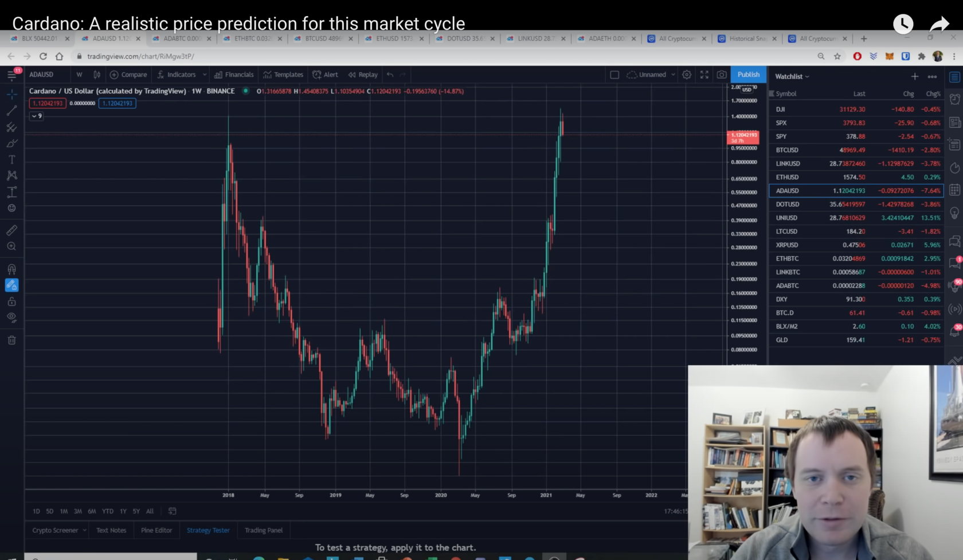The height and width of the screenshot is (560, 963).
Task: Click the video Share arrow icon
Action: tap(940, 24)
